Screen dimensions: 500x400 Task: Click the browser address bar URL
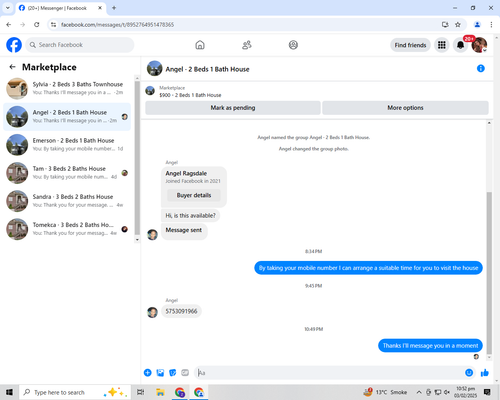point(117,25)
